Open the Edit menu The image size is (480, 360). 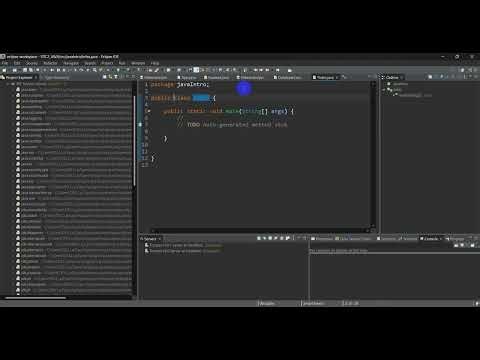17,63
